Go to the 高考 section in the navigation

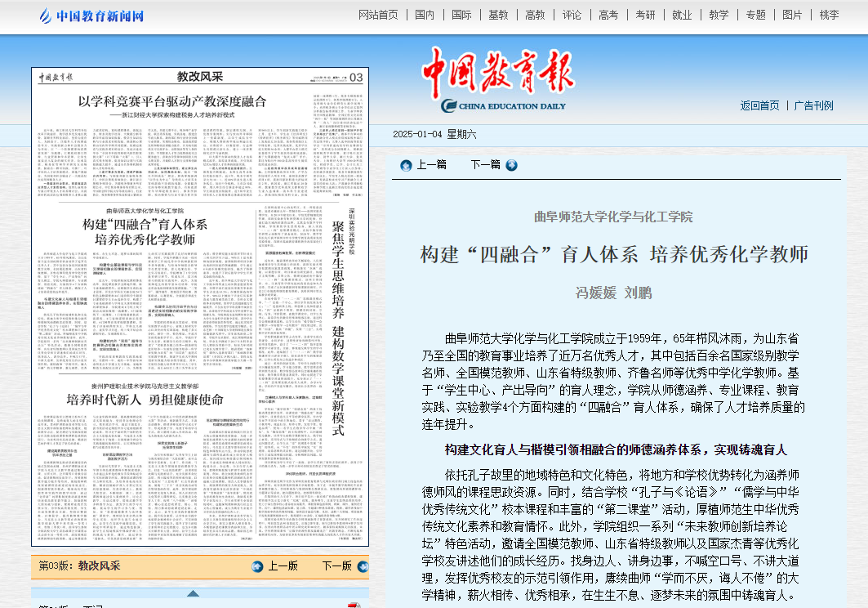point(608,15)
